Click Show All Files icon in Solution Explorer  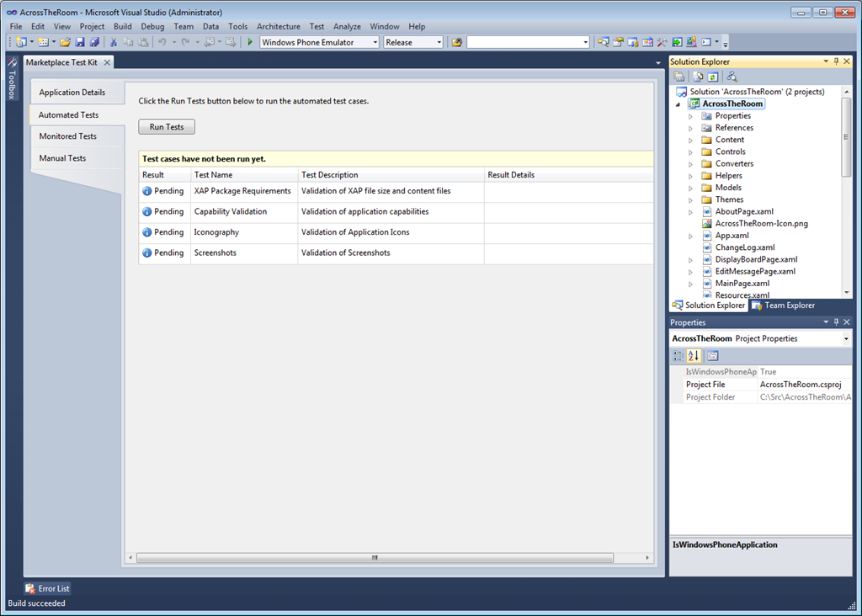[698, 77]
